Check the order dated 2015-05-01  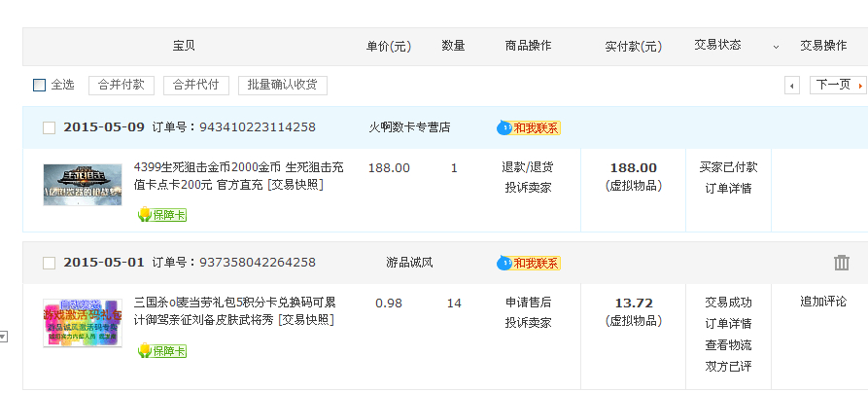pyautogui.click(x=50, y=263)
